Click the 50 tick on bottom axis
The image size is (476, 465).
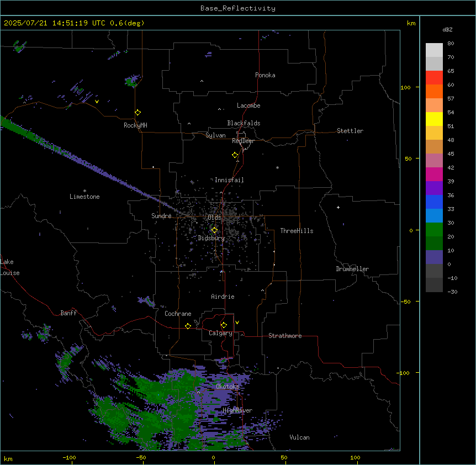pyautogui.click(x=284, y=457)
